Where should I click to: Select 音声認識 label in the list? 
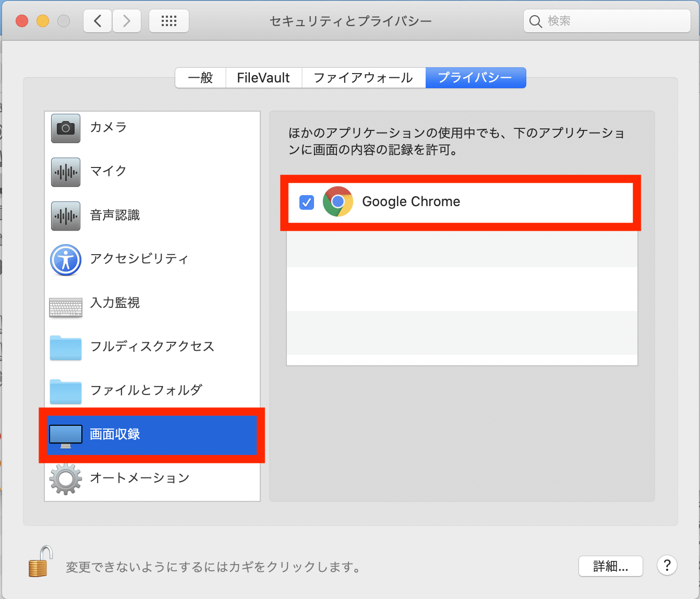tap(115, 215)
